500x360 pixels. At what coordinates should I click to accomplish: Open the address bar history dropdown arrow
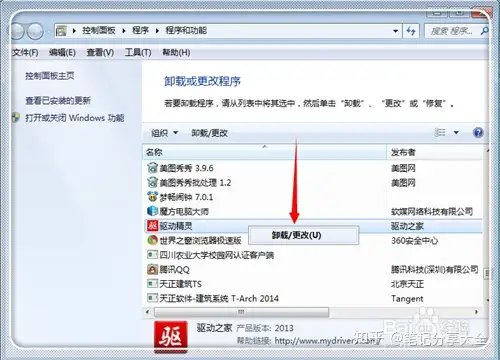(x=395, y=31)
